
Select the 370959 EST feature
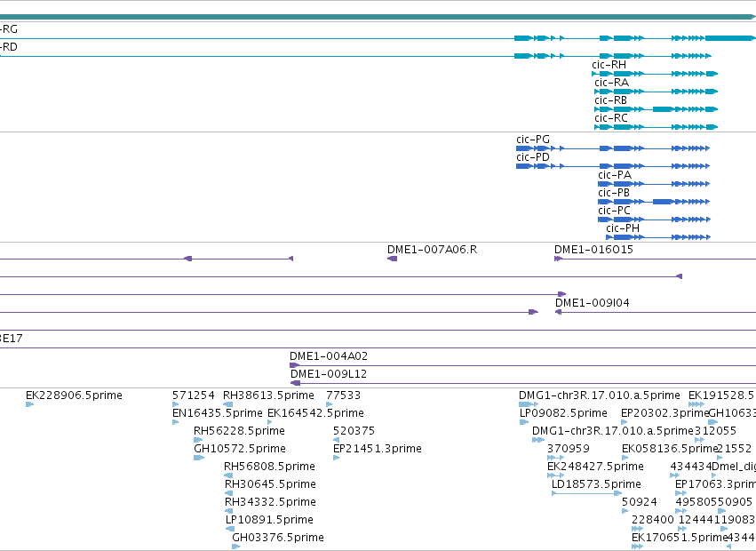tap(555, 458)
